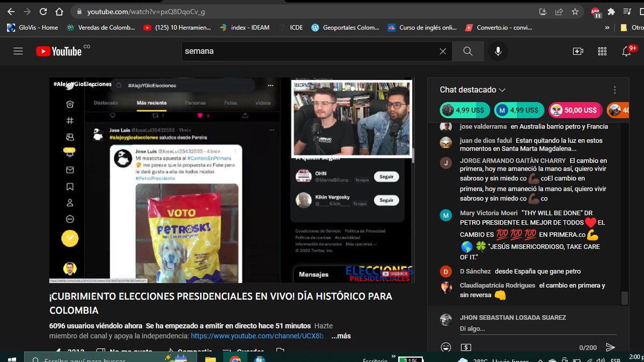Clear the 'semana' search with the X button

443,51
